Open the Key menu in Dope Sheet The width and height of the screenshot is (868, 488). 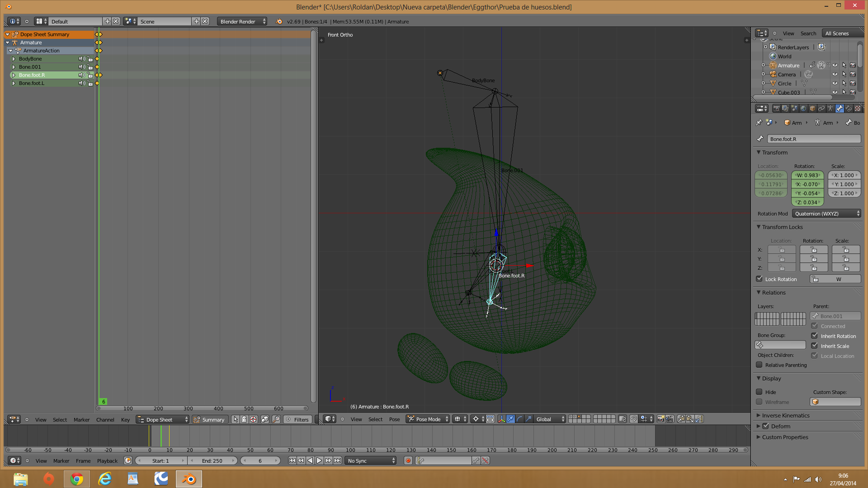[125, 420]
